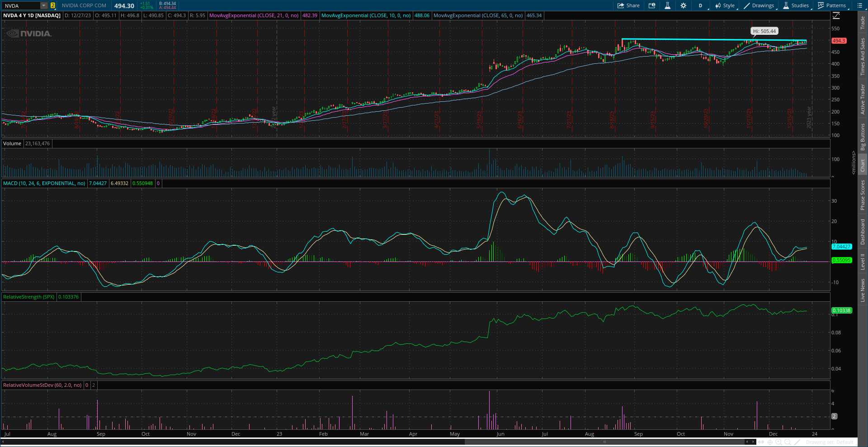
Task: Click the active drawing tool line icon
Action: click(x=797, y=442)
